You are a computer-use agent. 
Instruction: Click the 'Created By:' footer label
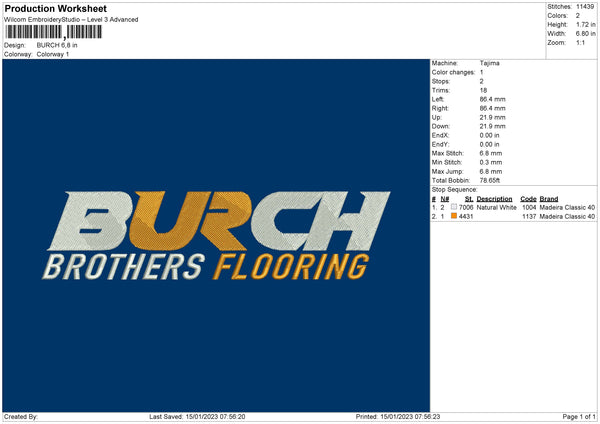tap(21, 417)
